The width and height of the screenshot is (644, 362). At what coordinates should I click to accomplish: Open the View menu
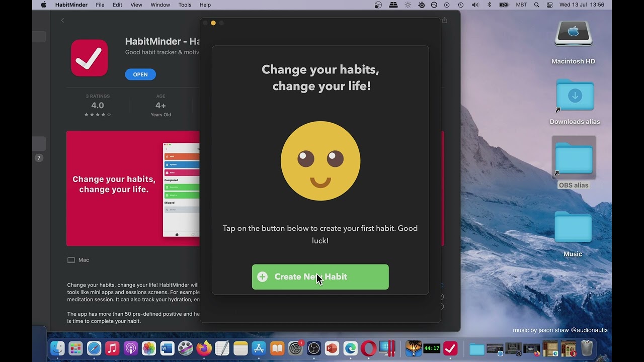136,5
